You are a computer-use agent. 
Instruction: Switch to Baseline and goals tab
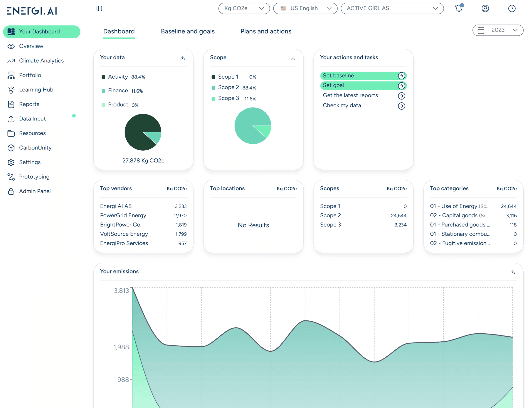188,31
